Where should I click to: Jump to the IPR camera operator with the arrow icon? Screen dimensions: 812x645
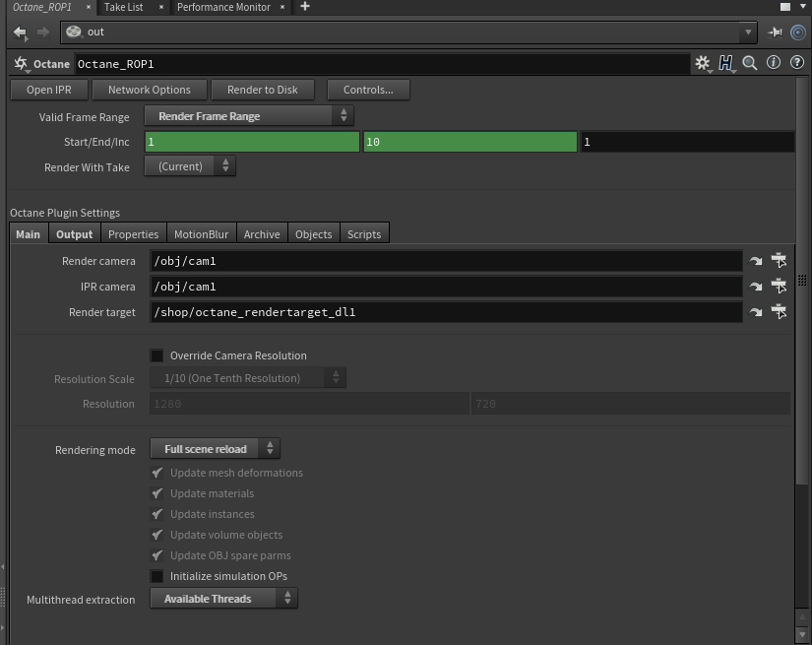click(756, 287)
